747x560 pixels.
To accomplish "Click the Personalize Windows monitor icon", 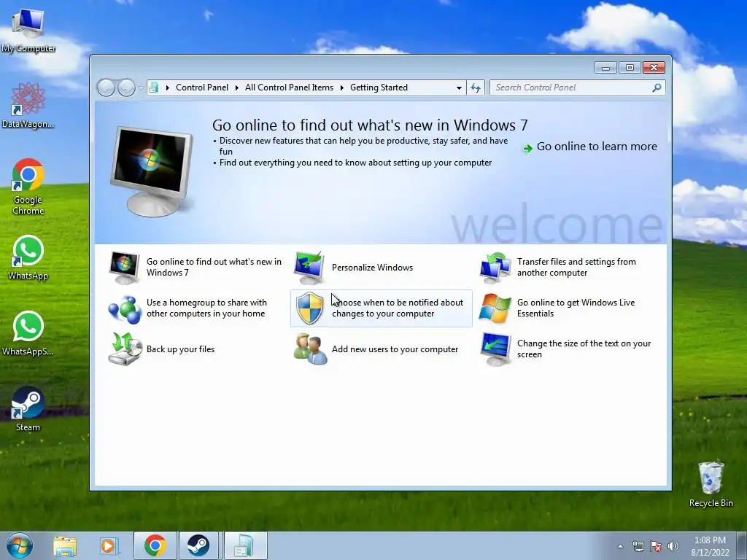I will (309, 267).
